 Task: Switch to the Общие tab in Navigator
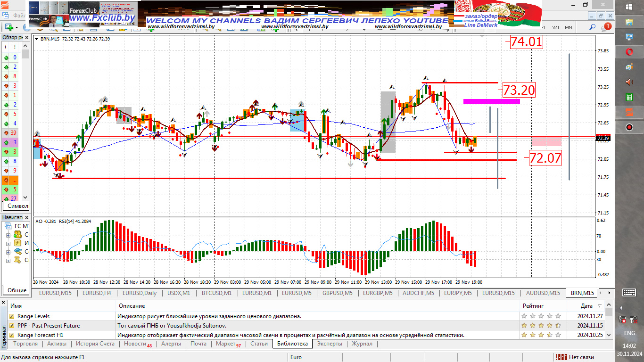17,290
